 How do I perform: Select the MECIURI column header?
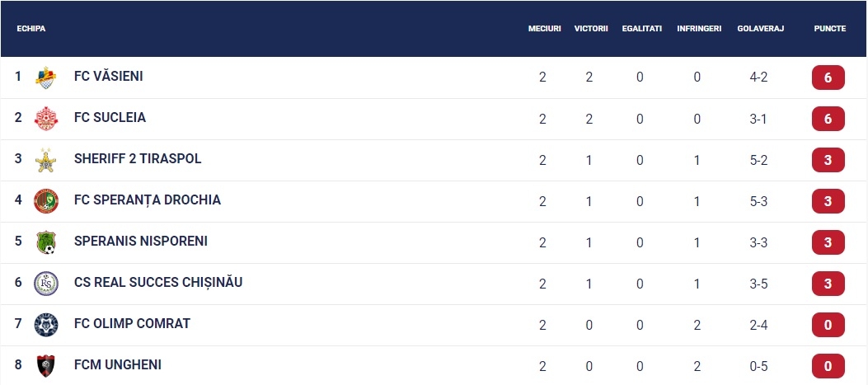[x=544, y=28]
